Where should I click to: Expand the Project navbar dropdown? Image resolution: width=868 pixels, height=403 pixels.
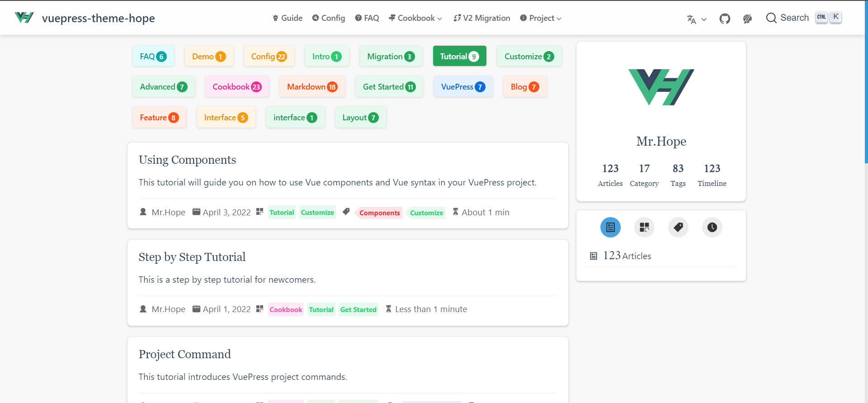coord(541,18)
